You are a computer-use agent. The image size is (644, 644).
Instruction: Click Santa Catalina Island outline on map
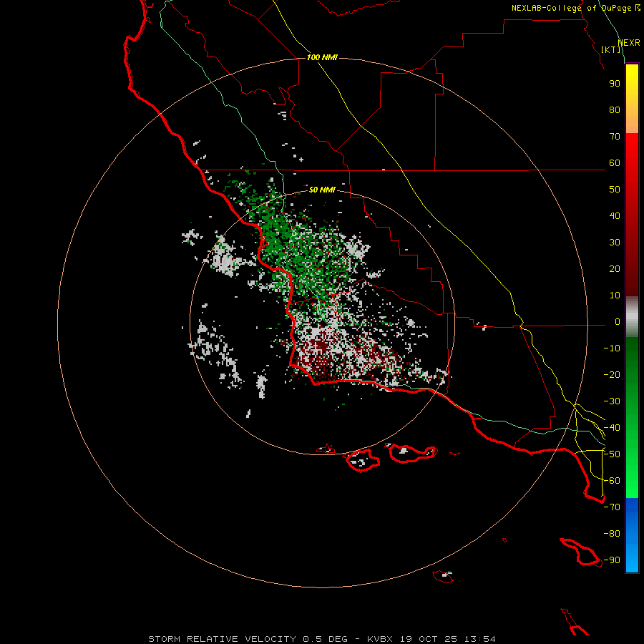coord(580,552)
